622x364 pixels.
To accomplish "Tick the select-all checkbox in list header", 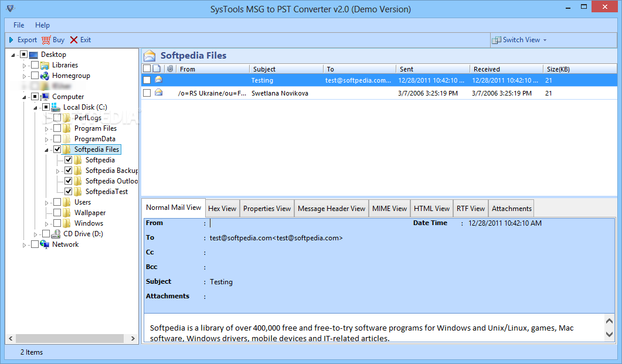I will tap(147, 69).
